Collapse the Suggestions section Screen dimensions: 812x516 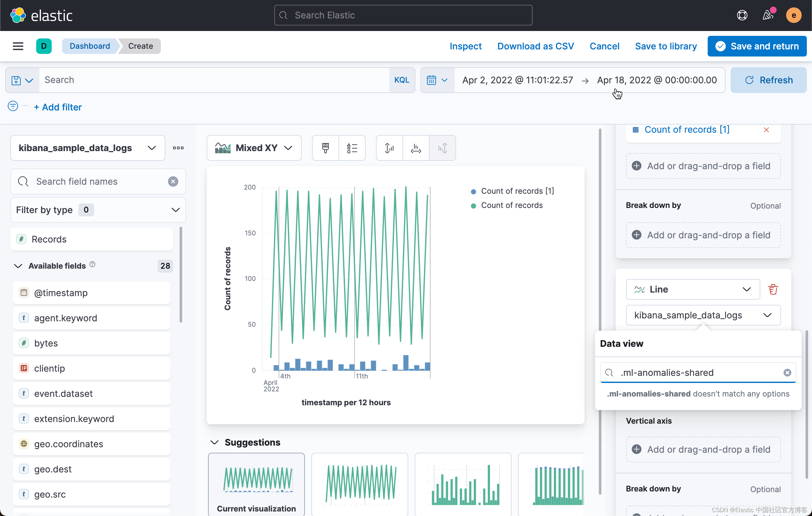click(214, 442)
